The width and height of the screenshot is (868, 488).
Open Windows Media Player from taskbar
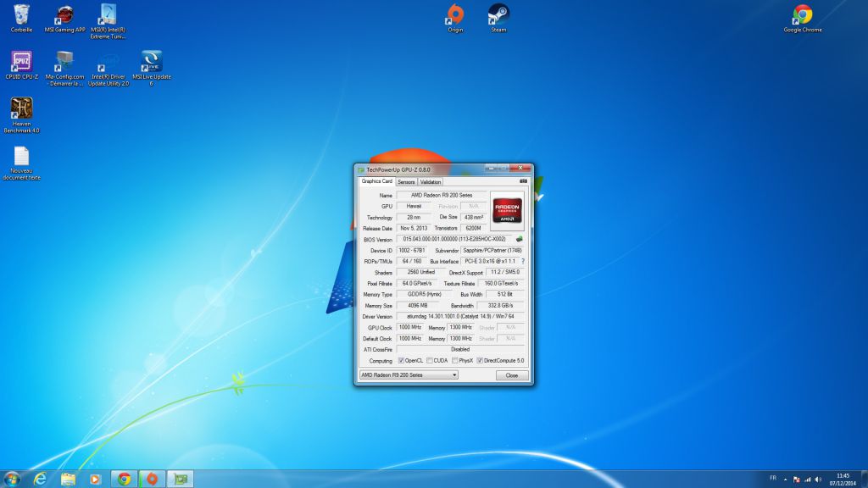tap(95, 479)
